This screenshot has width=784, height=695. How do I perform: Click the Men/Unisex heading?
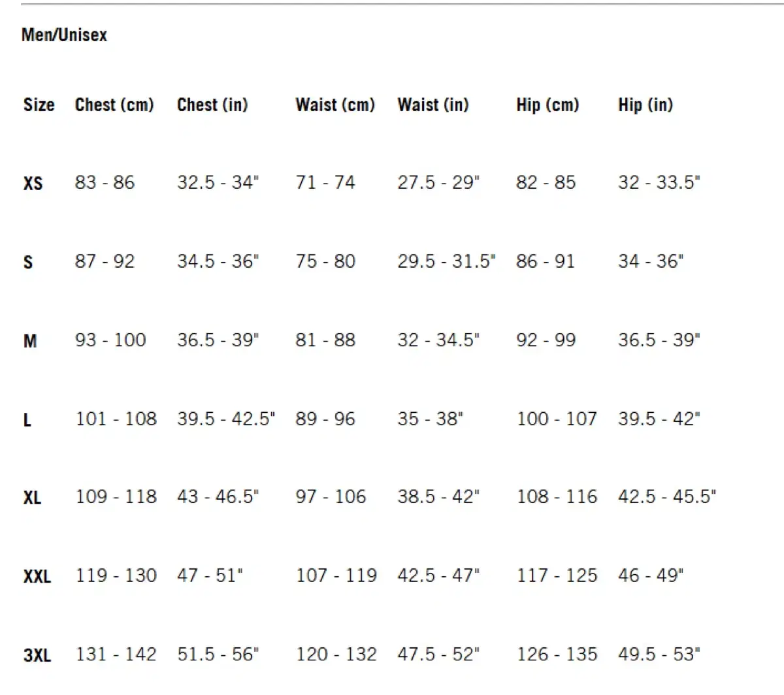(x=64, y=35)
